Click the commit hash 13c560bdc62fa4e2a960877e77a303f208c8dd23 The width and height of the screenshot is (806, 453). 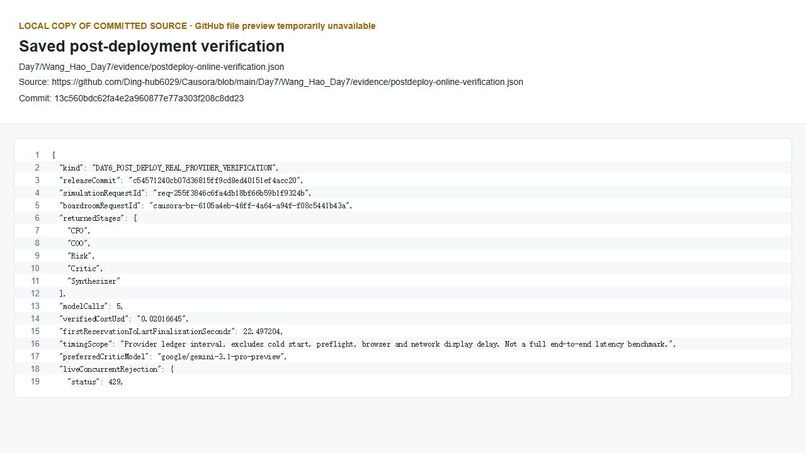149,98
